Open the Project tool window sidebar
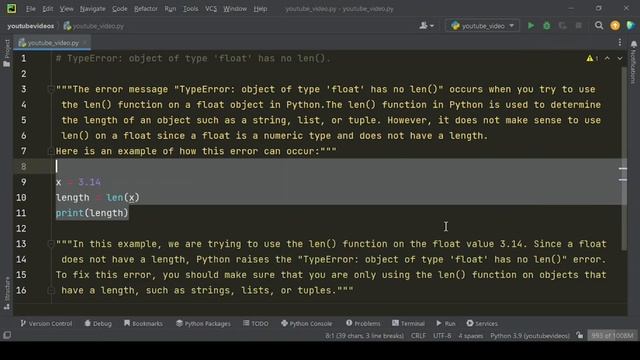This screenshot has height=360, width=640. pos(7,53)
